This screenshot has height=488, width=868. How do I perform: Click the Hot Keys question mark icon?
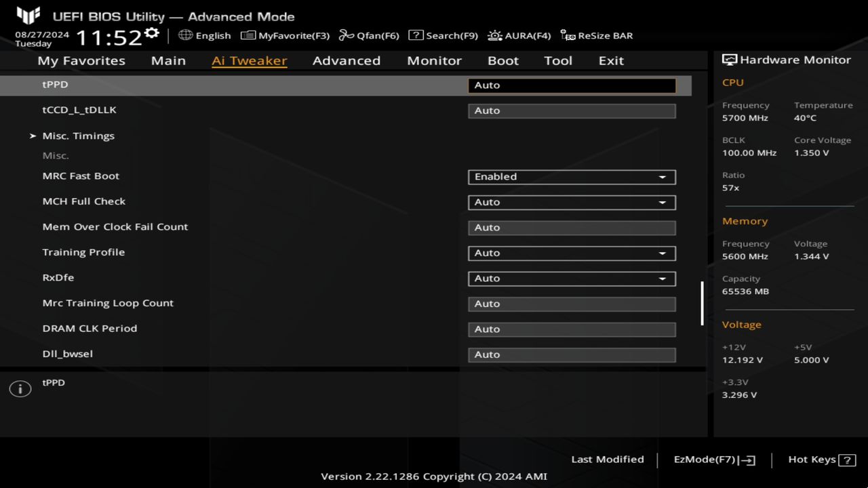tap(847, 460)
